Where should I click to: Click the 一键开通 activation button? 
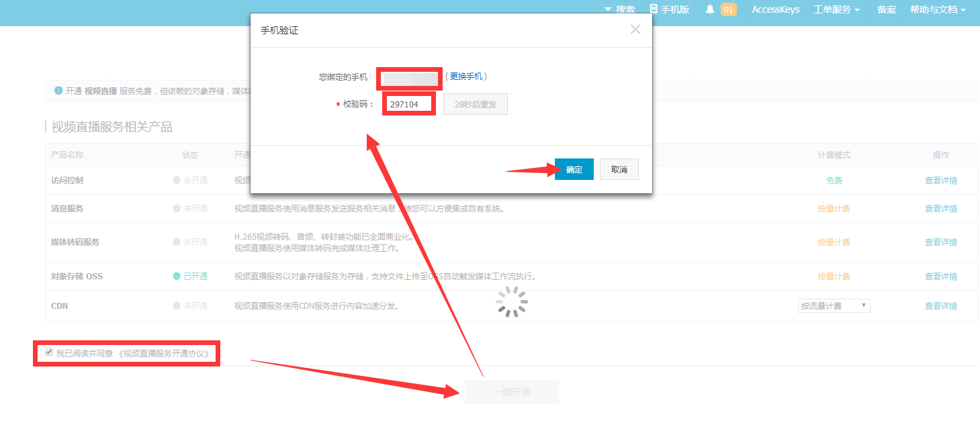pos(511,392)
